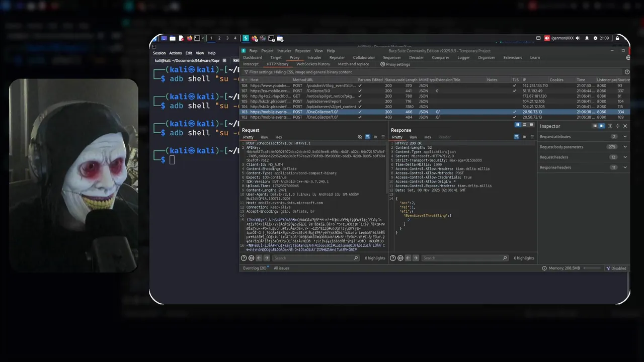The width and height of the screenshot is (644, 362).
Task: Dock the Inspector panel to the right
Action: pos(602,126)
